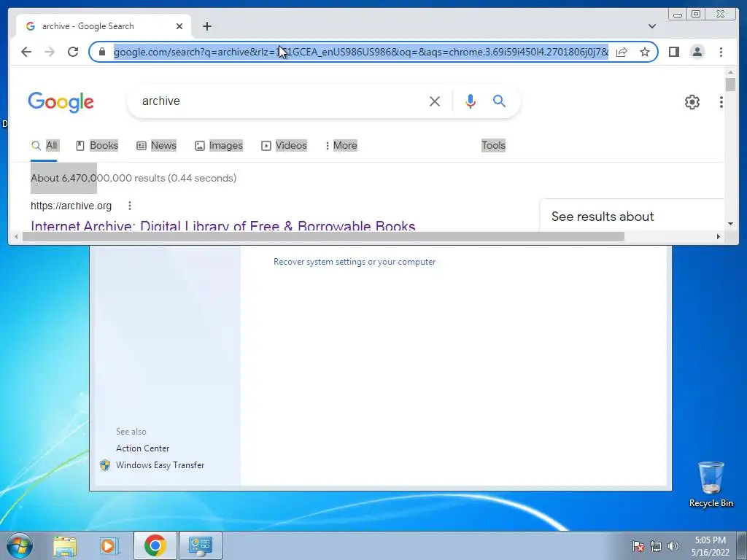Click Show desktop strip beside the clock
This screenshot has height=560, width=747.
[742, 545]
